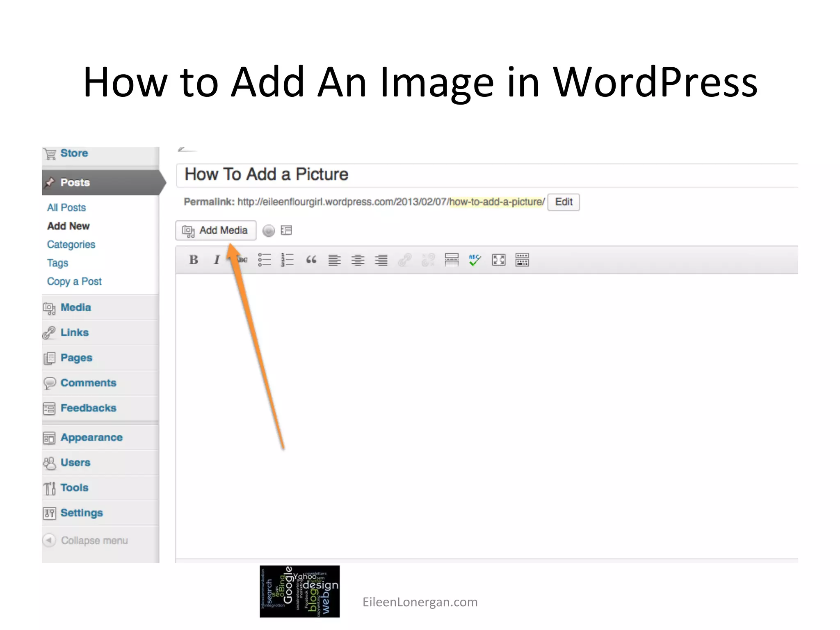Open the Links menu
This screenshot has height=630, width=840.
(x=100, y=333)
